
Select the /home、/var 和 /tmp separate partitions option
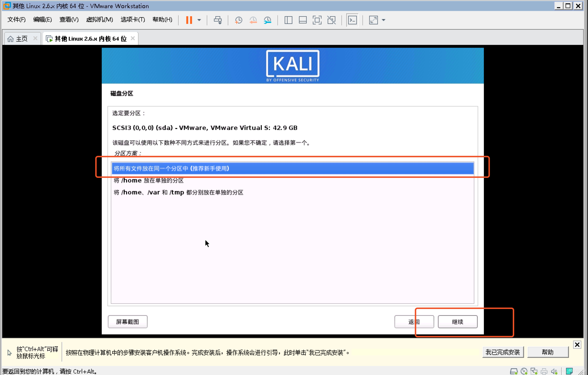pos(178,192)
